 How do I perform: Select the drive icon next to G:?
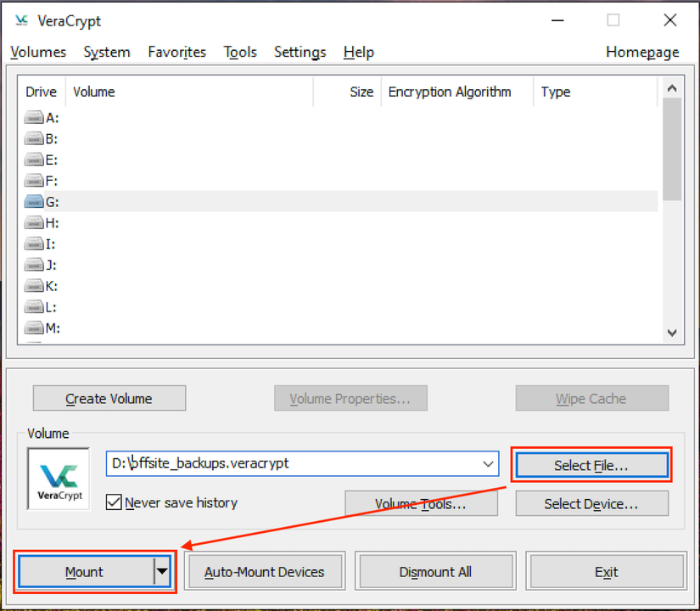(32, 201)
